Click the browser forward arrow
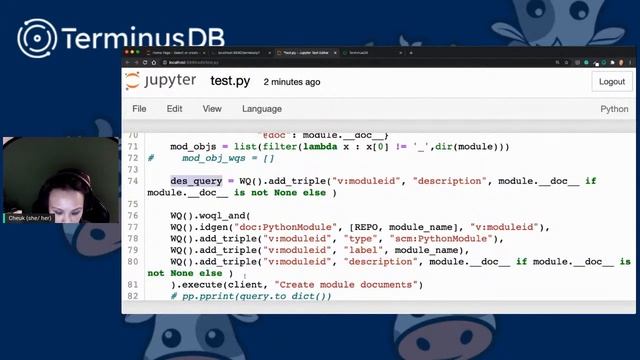The height and width of the screenshot is (360, 640). pos(136,62)
